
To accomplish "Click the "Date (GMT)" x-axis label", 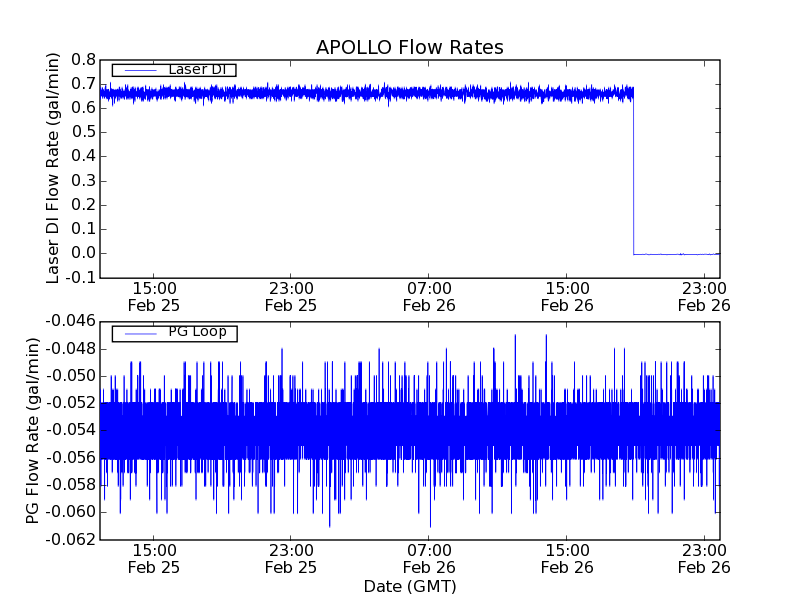I will [410, 586].
